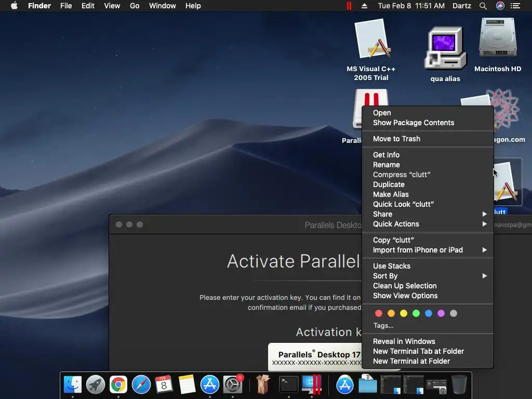Screen dimensions: 532x399
Task: Open the Go menu
Action: [135, 6]
